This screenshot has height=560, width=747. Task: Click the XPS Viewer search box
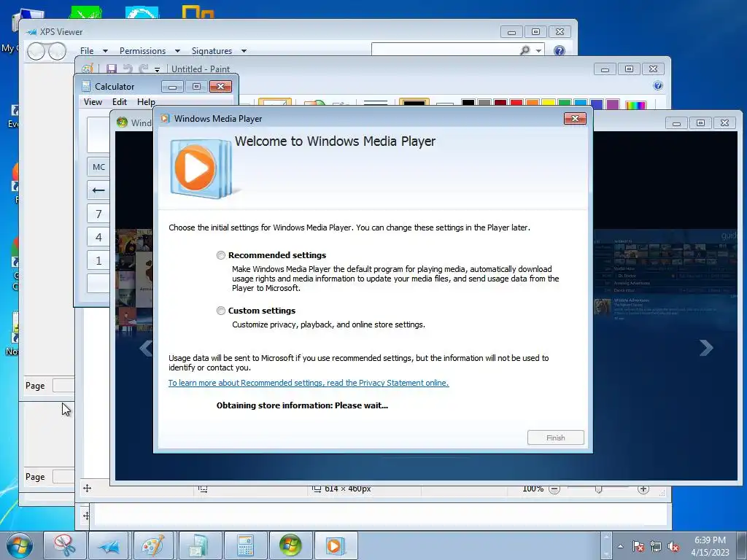[444, 50]
